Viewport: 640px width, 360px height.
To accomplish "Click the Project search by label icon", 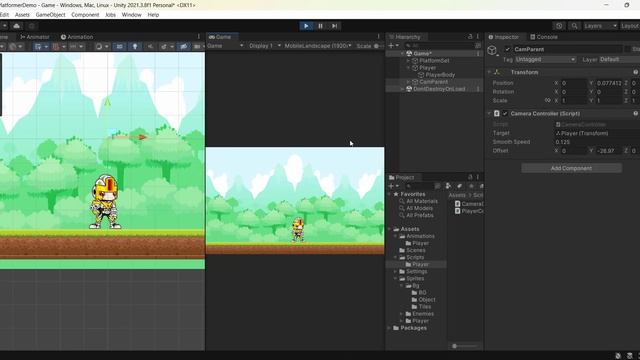I will point(459,186).
